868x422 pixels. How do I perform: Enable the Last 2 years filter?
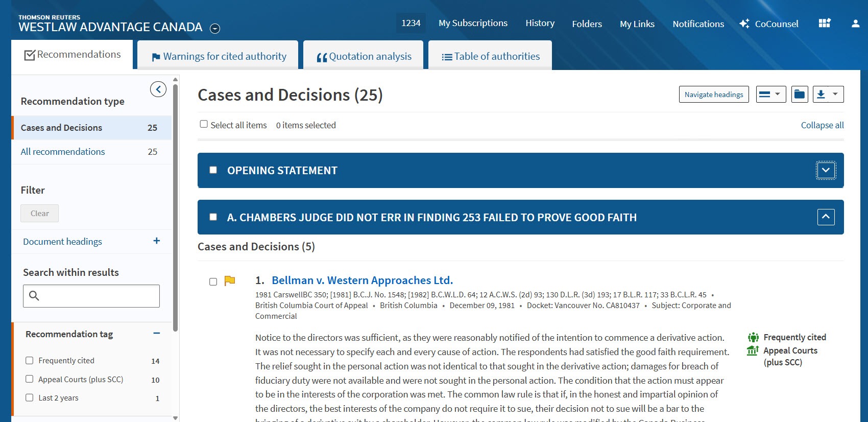tap(30, 398)
